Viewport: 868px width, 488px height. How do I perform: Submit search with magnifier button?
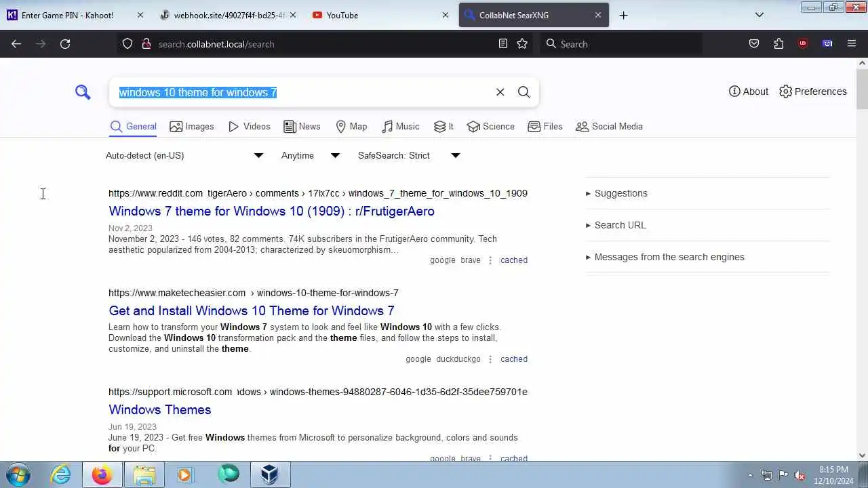pyautogui.click(x=524, y=92)
